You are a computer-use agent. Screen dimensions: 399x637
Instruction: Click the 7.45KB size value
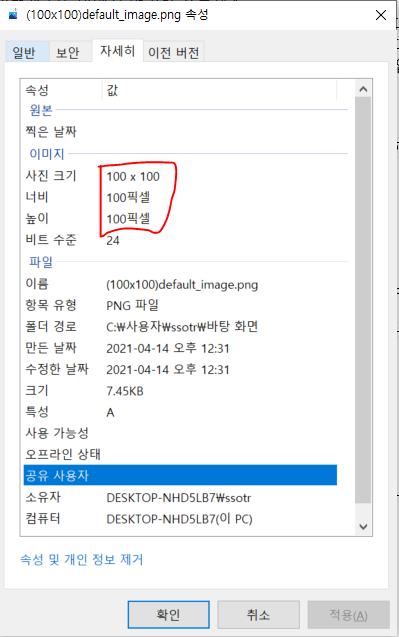click(x=125, y=391)
